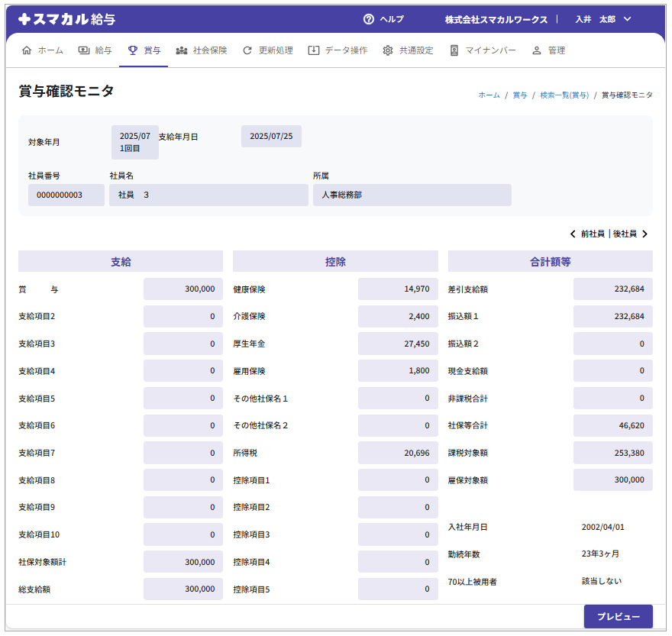Go to previous employee with left chevron
This screenshot has height=636, width=672.
click(x=573, y=234)
